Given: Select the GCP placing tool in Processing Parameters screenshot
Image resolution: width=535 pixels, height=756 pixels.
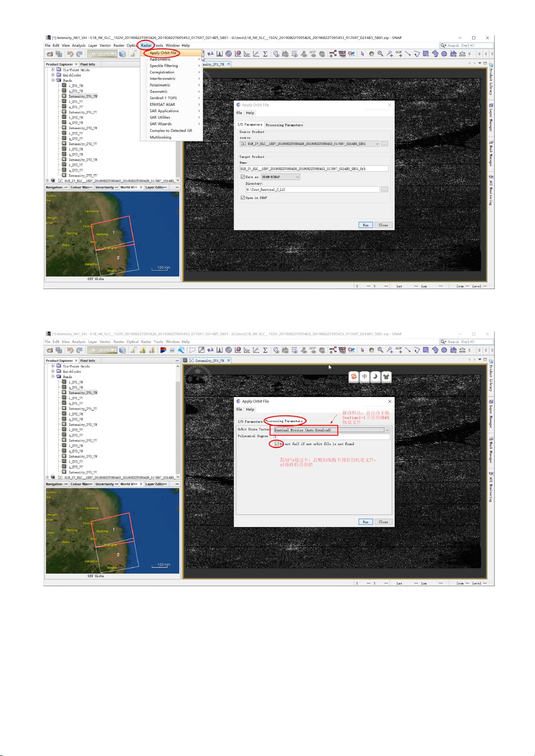Looking at the screenshot, I should pos(399,350).
